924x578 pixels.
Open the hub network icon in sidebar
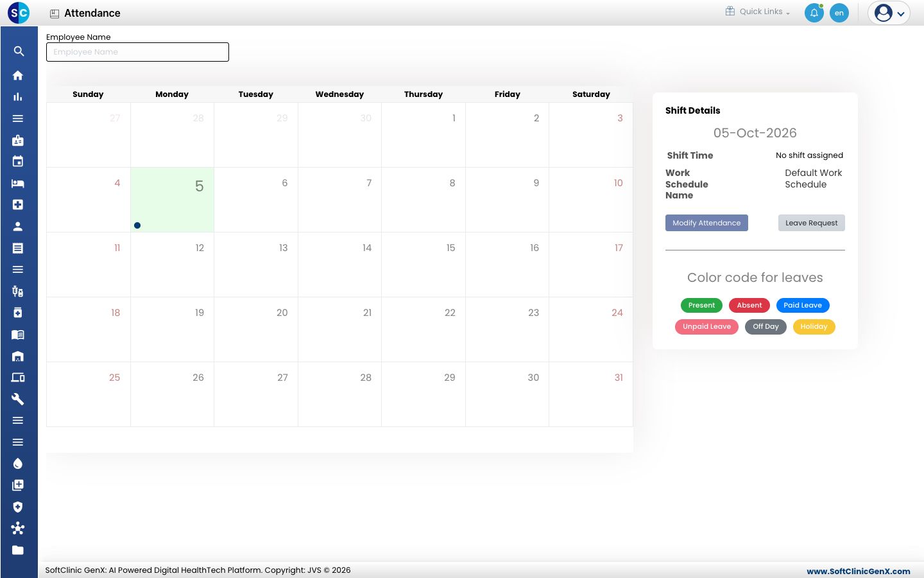tap(18, 528)
